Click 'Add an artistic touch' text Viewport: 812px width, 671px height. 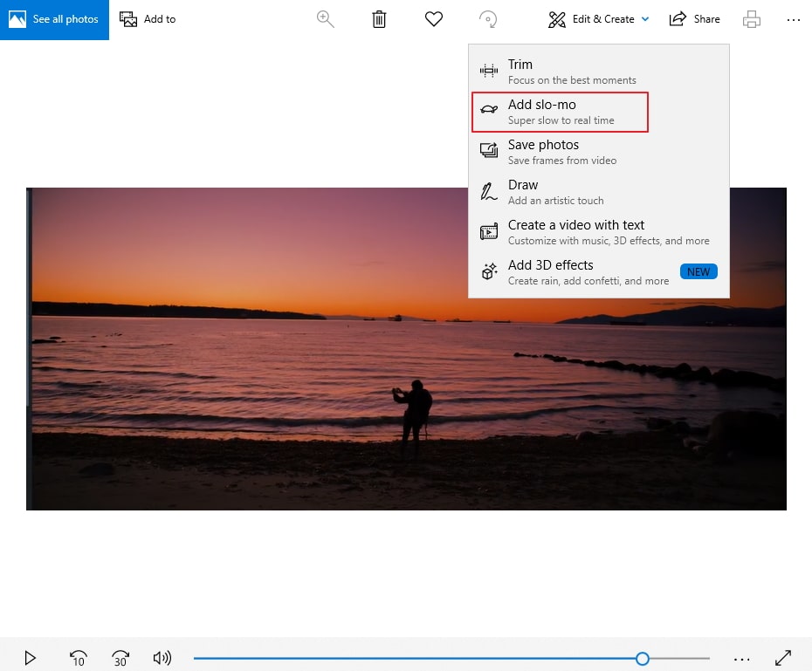555,201
